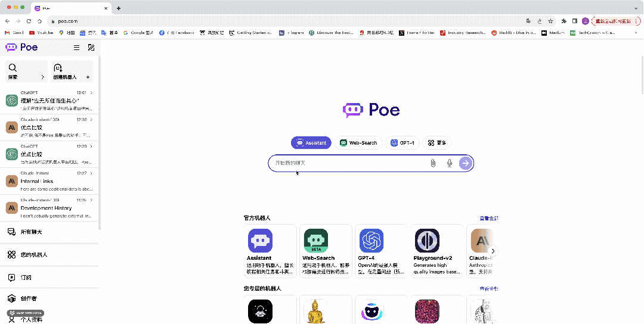Select the Assistant bot chip

tap(311, 143)
